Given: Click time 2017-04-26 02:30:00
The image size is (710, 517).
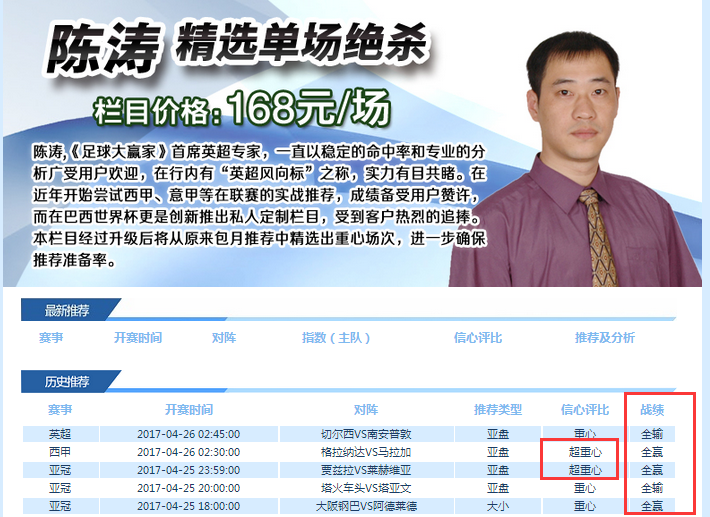Looking at the screenshot, I should coord(189,452).
